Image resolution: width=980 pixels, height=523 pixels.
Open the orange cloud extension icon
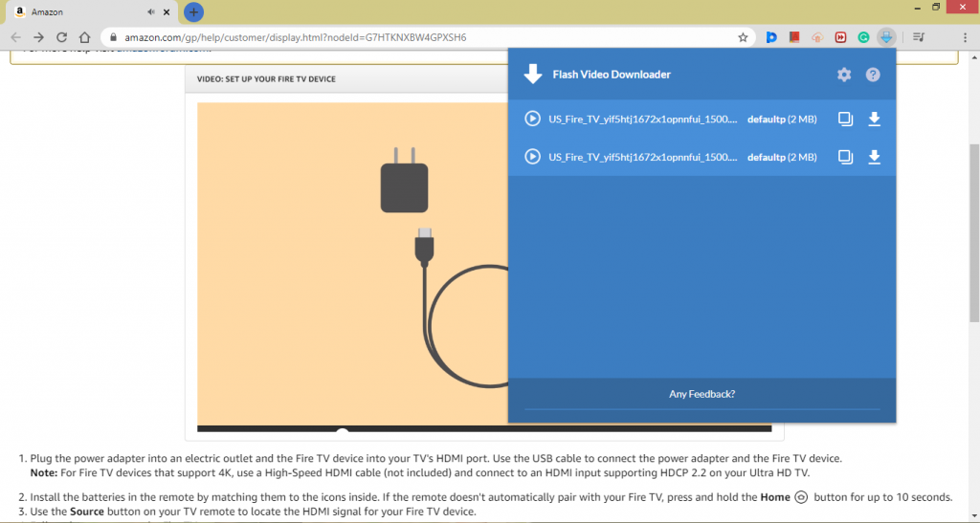[817, 37]
